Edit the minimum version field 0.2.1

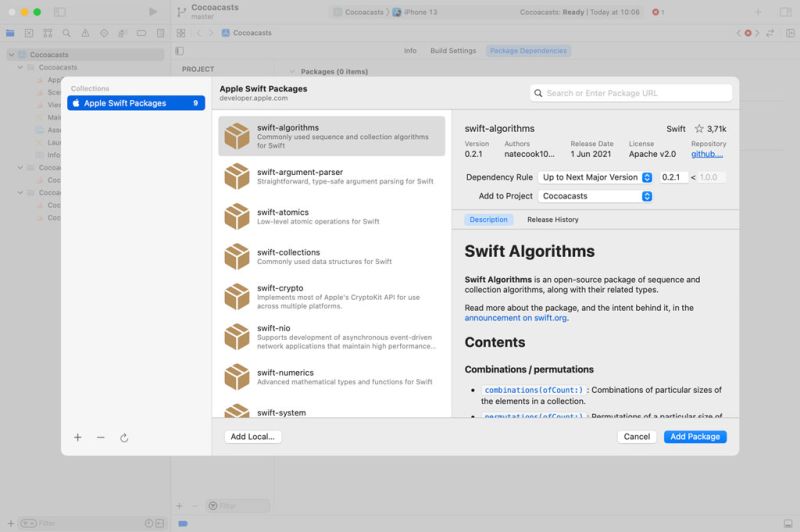tap(672, 177)
